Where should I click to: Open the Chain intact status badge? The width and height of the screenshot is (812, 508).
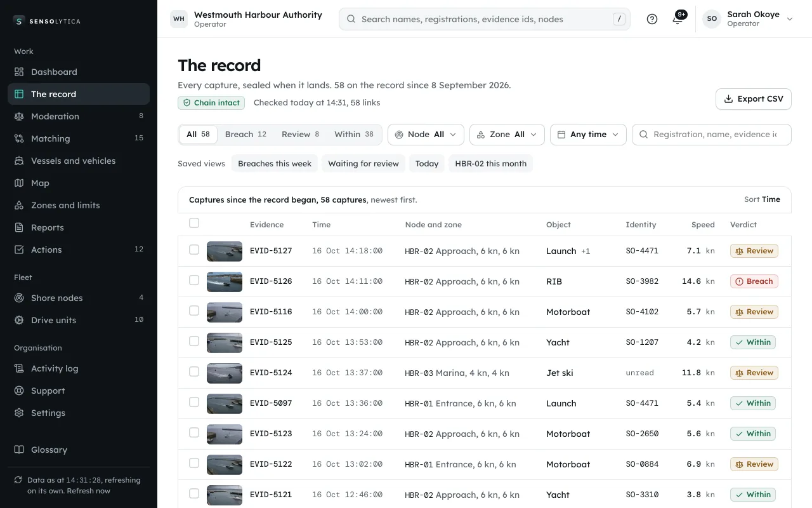point(211,103)
